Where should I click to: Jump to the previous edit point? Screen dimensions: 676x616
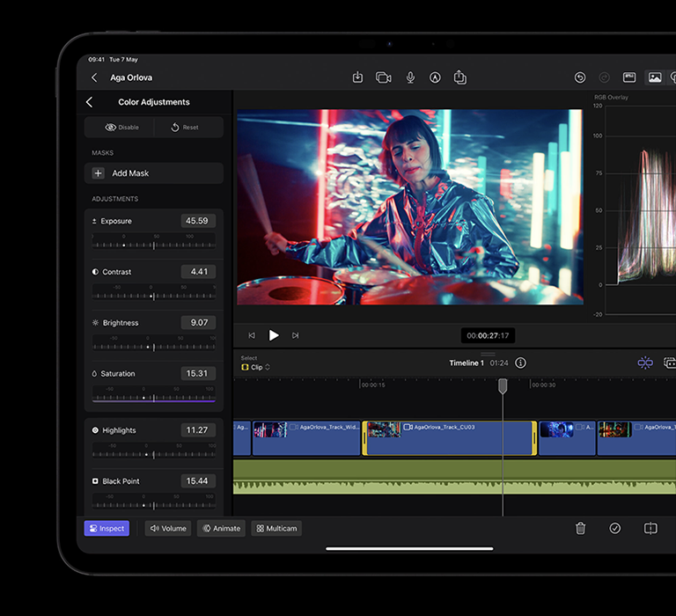(x=252, y=335)
